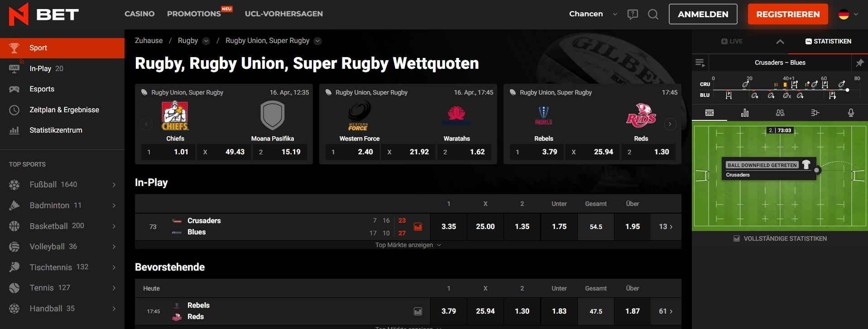This screenshot has height=329, width=868.
Task: Click the stats icon in Crusaders row
Action: coord(418,227)
